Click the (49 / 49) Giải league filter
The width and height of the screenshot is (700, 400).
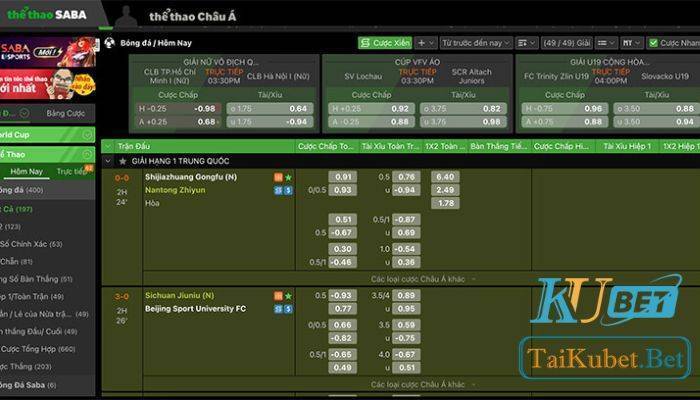point(567,43)
